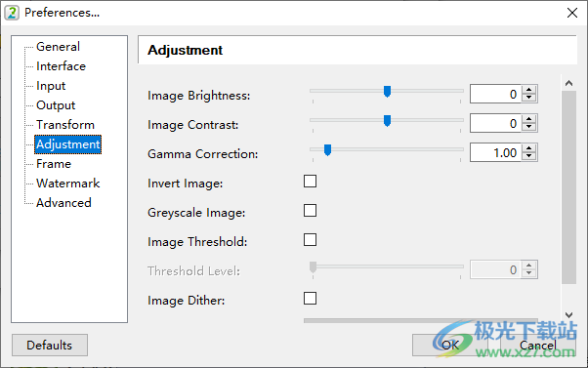Turn on Image Threshold checkbox
Screen dimensions: 588x368
(311, 240)
